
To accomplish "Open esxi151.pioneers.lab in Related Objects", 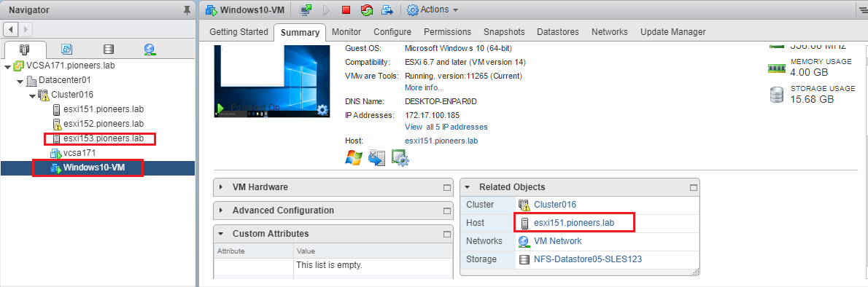I will point(575,223).
